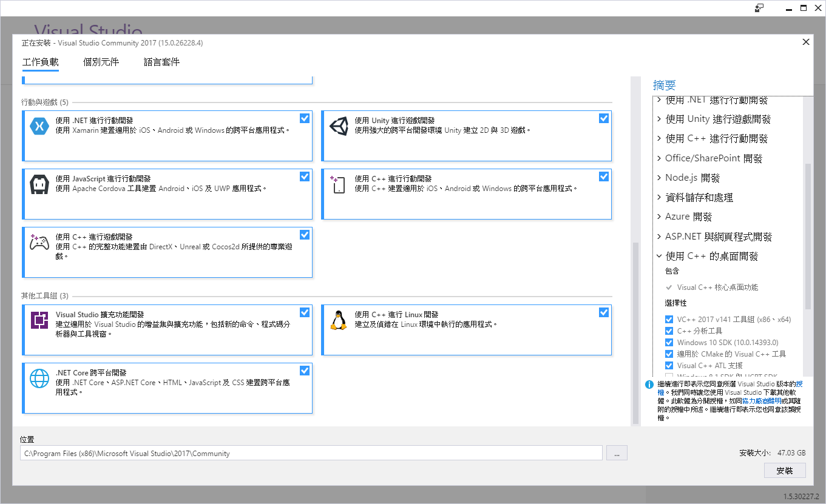The height and width of the screenshot is (504, 826).
Task: Open the 協力廠商聲明 link
Action: pyautogui.click(x=762, y=401)
